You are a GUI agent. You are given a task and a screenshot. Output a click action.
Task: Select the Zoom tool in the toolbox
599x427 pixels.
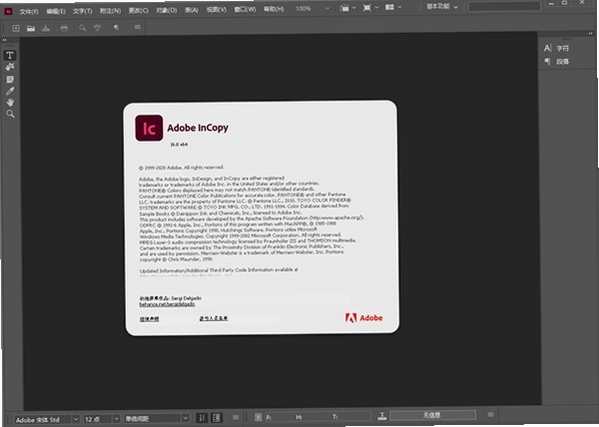(x=10, y=114)
